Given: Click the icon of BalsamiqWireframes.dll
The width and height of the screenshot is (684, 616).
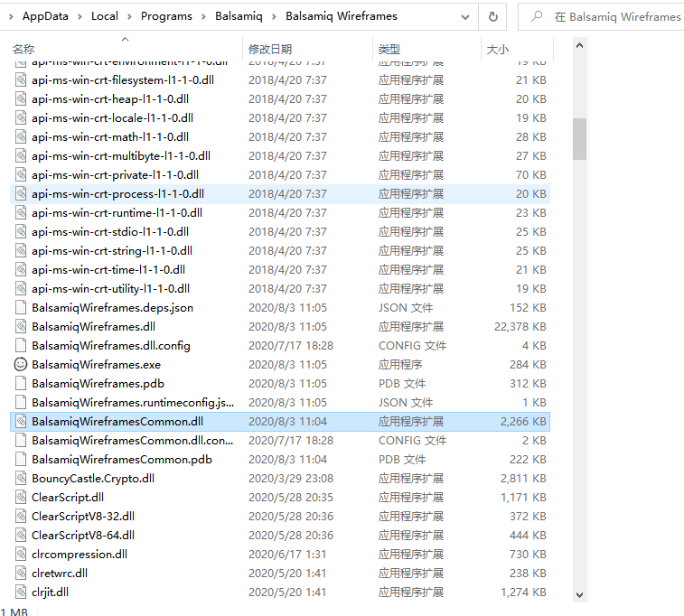Looking at the screenshot, I should click(21, 326).
